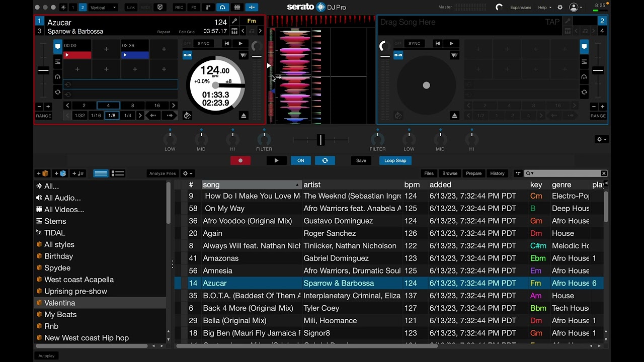Image resolution: width=644 pixels, height=362 pixels.
Task: Add new crate with plus crate icon
Action: tap(43, 173)
